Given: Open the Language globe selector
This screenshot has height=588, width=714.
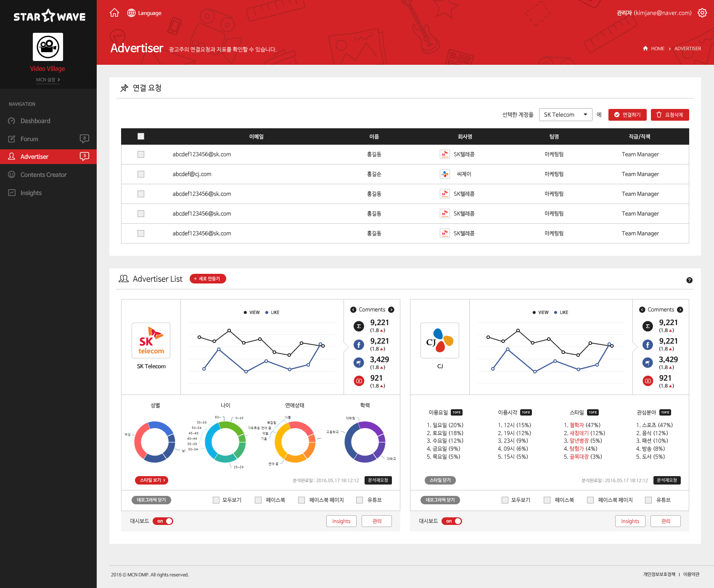Looking at the screenshot, I should point(144,13).
